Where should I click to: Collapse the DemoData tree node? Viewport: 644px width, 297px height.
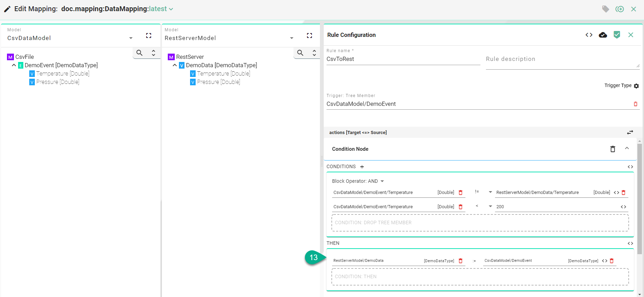pos(175,65)
